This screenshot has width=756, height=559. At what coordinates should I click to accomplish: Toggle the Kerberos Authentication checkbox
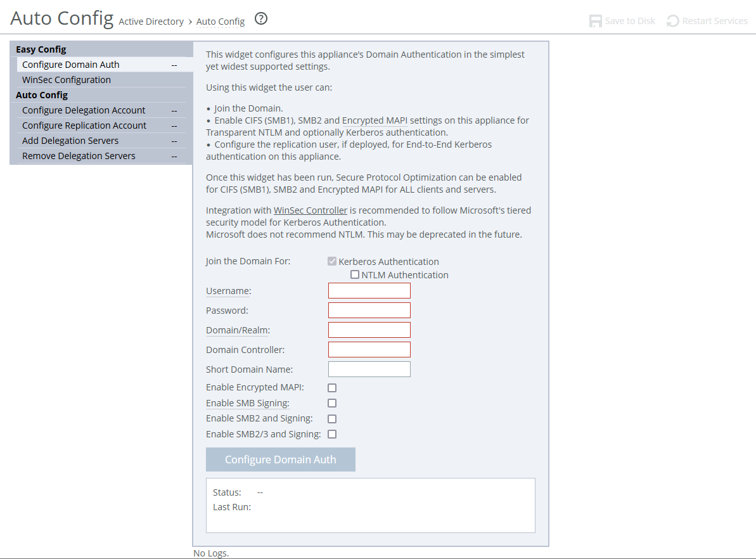332,261
